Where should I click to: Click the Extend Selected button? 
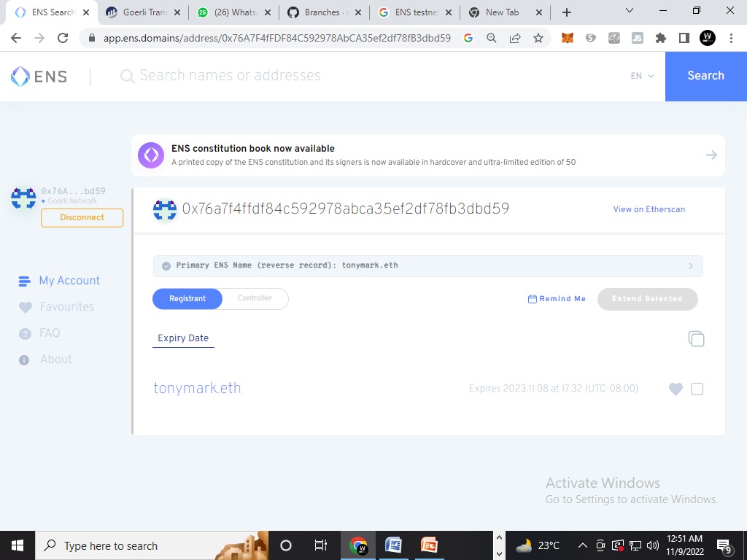pos(648,299)
